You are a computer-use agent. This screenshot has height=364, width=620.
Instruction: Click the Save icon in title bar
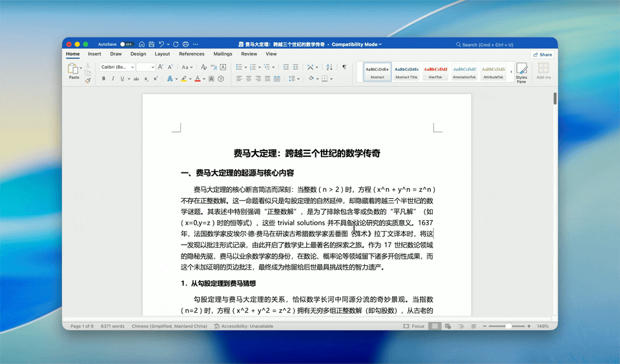pos(151,45)
